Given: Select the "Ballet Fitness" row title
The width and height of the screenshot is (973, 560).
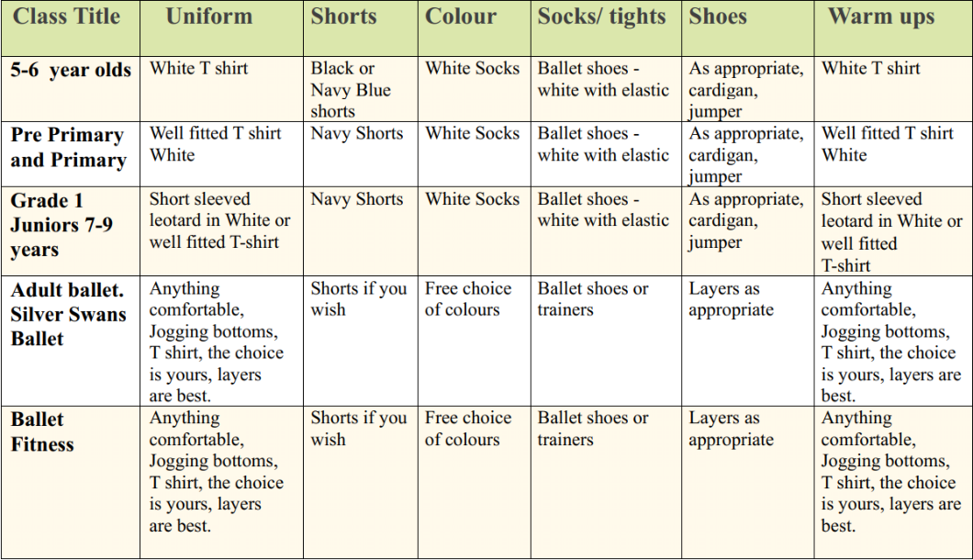Looking at the screenshot, I should [42, 431].
